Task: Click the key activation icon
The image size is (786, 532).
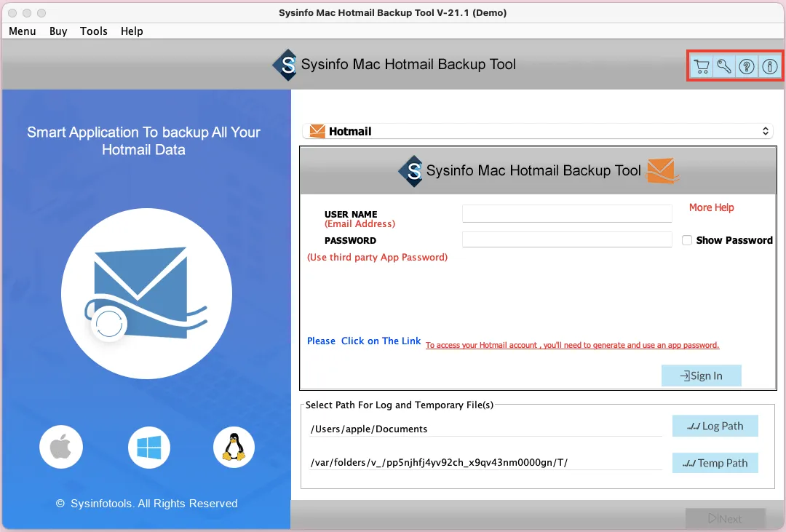Action: click(724, 66)
